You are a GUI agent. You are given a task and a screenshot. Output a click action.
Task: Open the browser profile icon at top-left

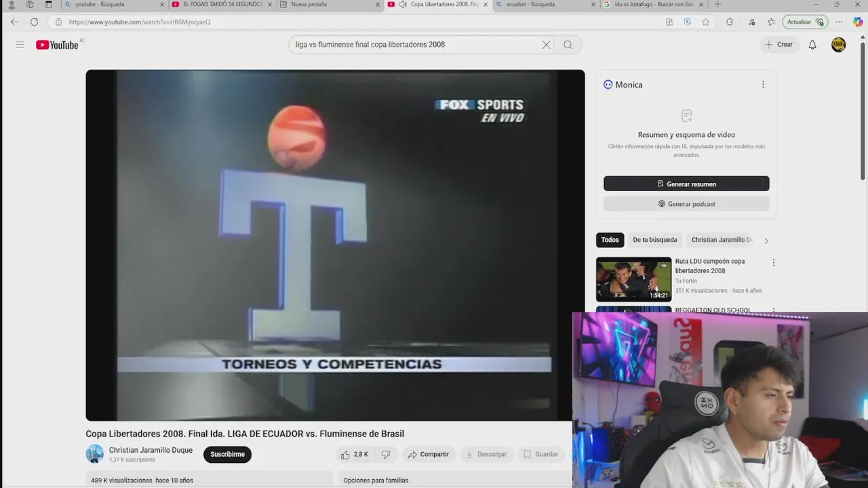tap(11, 4)
